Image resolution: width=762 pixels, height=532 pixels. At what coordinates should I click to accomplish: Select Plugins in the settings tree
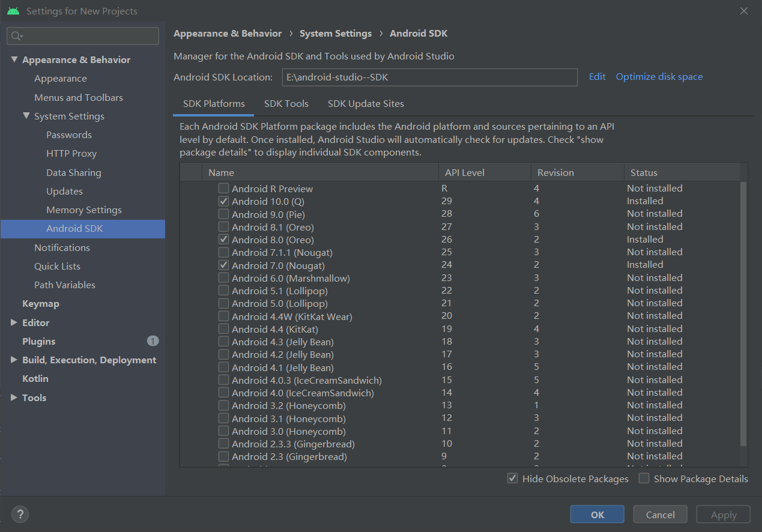[x=38, y=341]
